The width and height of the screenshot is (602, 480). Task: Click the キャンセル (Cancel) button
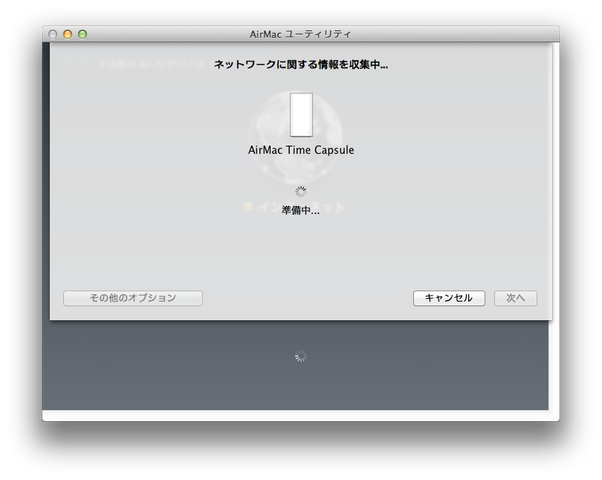[449, 298]
